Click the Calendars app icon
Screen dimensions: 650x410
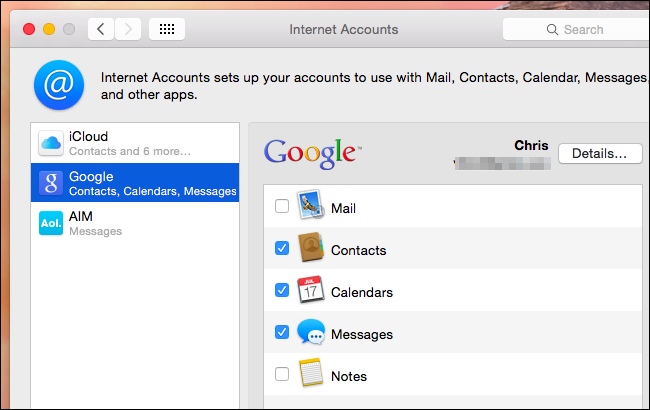pyautogui.click(x=311, y=292)
